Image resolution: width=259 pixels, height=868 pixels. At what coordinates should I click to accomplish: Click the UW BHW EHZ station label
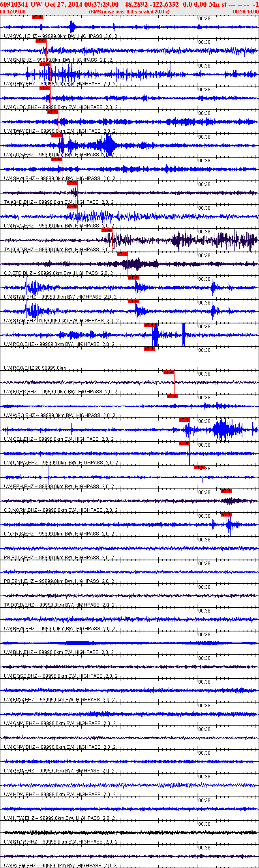click(59, 629)
